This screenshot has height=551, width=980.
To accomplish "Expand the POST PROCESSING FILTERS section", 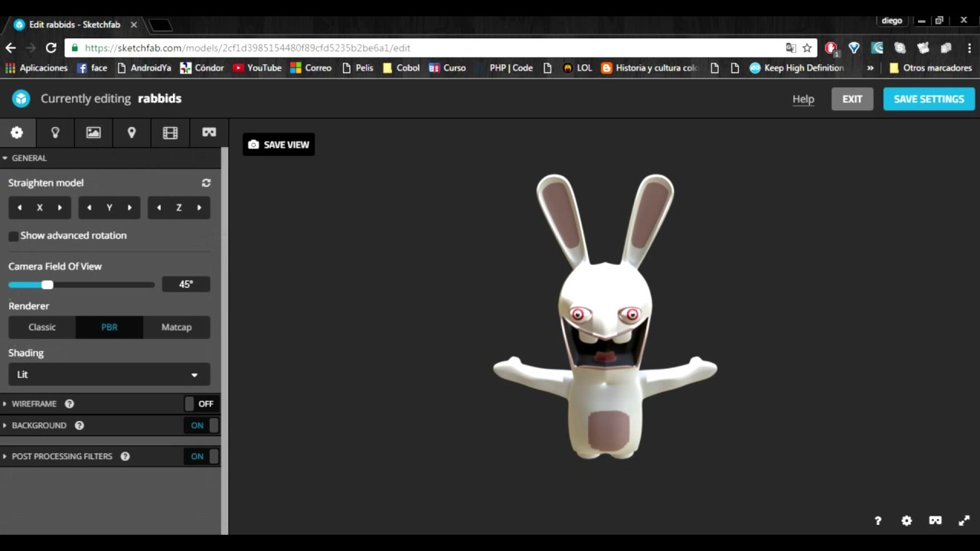I will click(x=62, y=456).
